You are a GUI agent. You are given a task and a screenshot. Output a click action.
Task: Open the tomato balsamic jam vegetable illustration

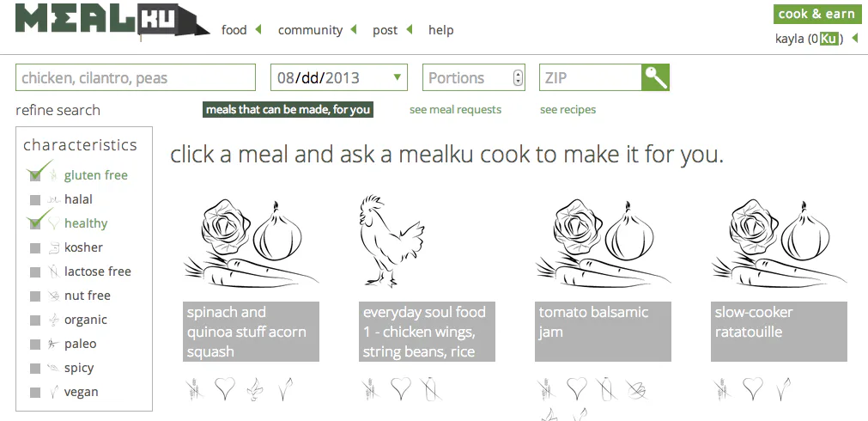click(x=604, y=243)
